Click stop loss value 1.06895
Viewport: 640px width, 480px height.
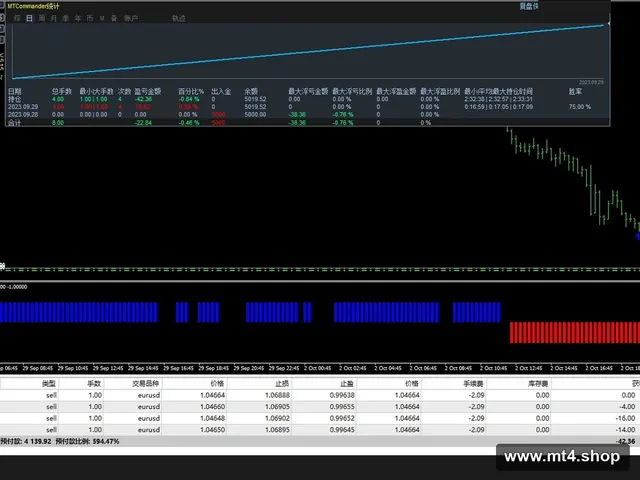point(277,429)
